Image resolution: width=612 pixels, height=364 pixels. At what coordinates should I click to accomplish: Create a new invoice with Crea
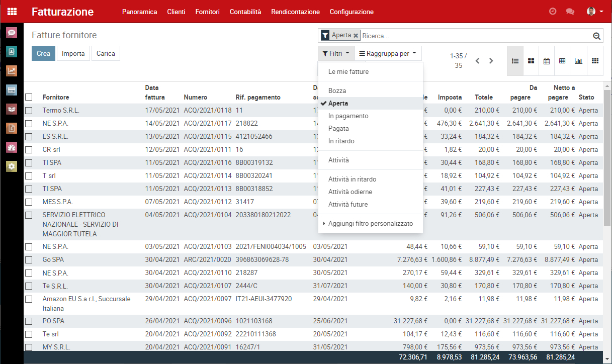43,53
